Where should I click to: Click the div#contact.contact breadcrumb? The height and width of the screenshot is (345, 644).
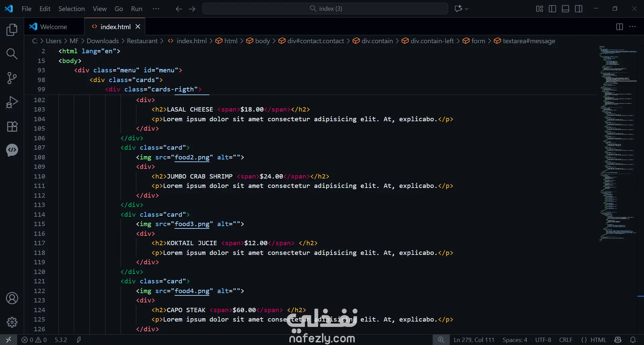point(311,41)
